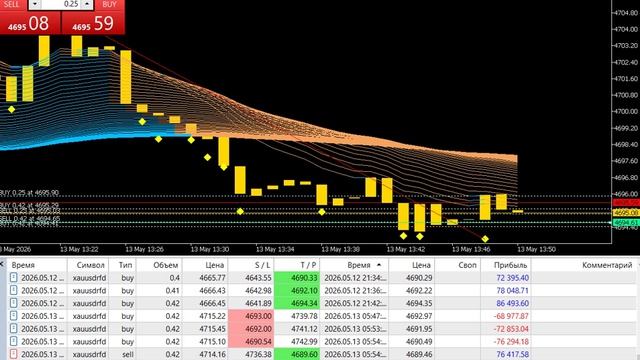Sort by the Объем column header
The image size is (640, 360).
click(159, 265)
